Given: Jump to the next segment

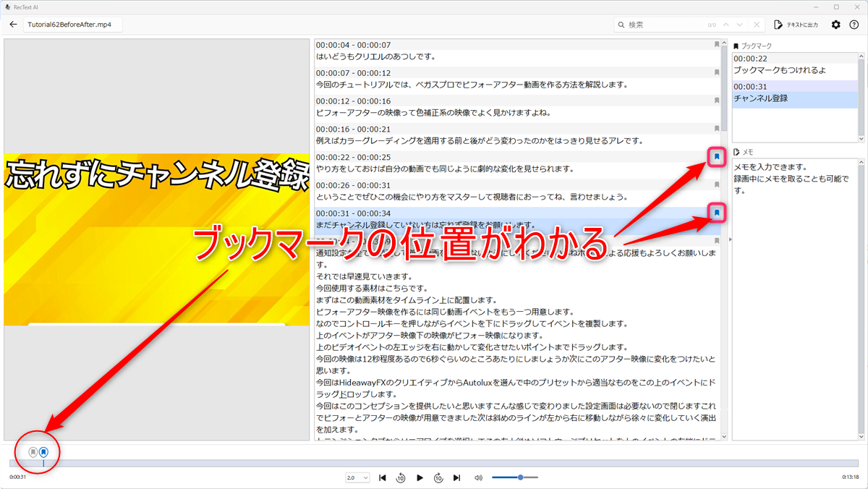Looking at the screenshot, I should click(x=456, y=478).
